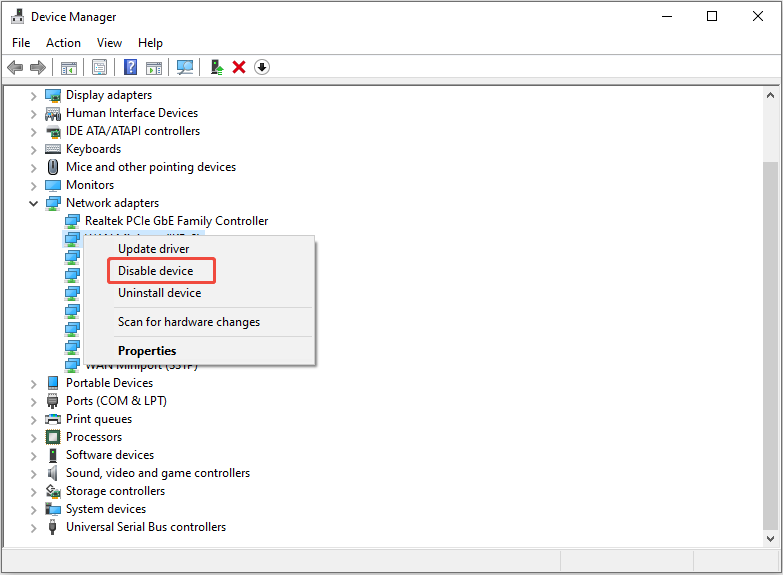Viewport: 783px width, 575px height.
Task: Expand the Monitors node
Action: (33, 186)
